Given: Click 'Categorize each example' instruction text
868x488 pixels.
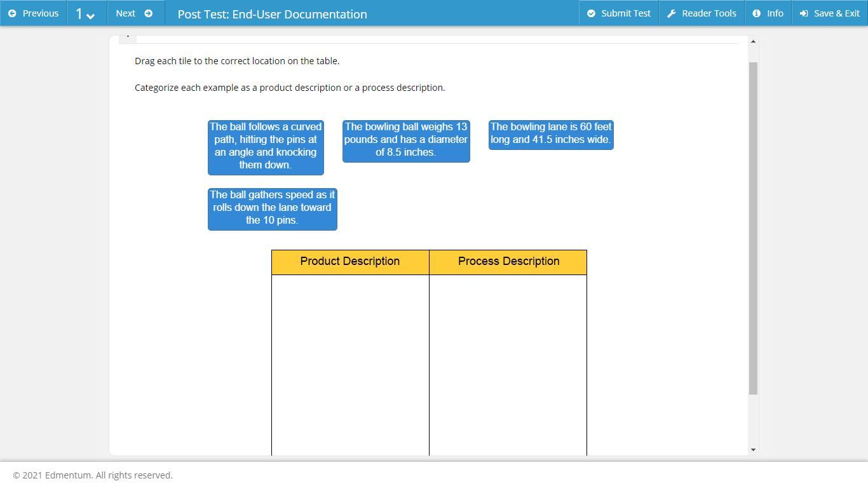Looking at the screenshot, I should click(290, 88).
